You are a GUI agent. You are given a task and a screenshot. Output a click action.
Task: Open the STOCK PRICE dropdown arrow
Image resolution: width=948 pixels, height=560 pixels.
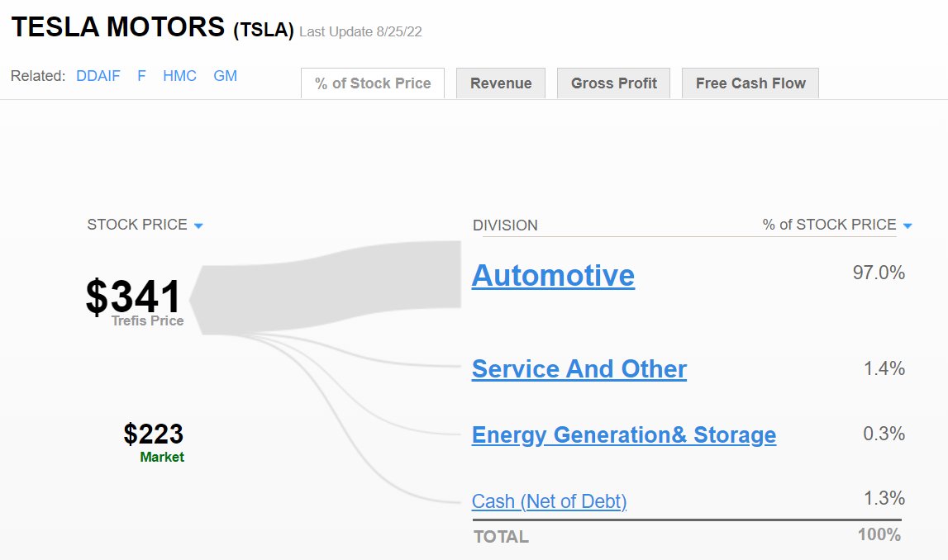(198, 226)
